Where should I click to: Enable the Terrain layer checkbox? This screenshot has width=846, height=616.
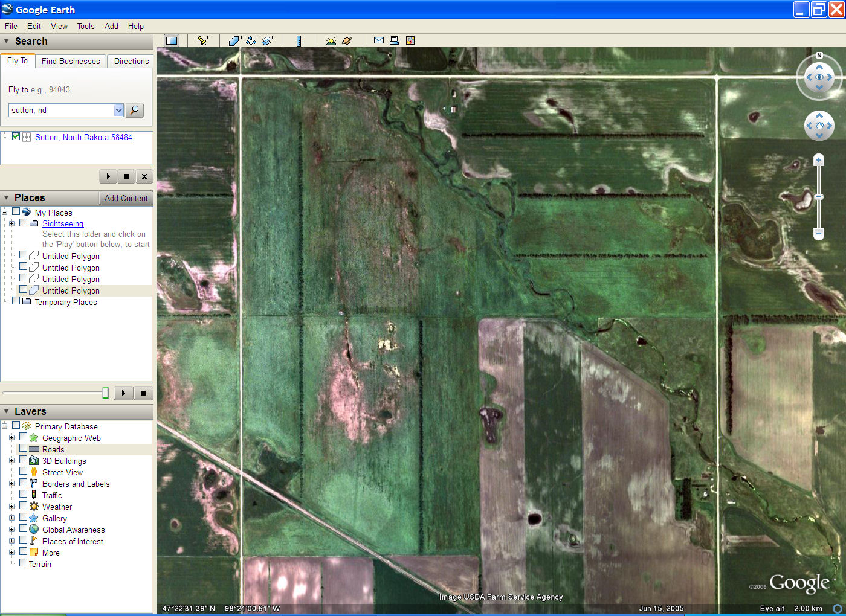24,563
